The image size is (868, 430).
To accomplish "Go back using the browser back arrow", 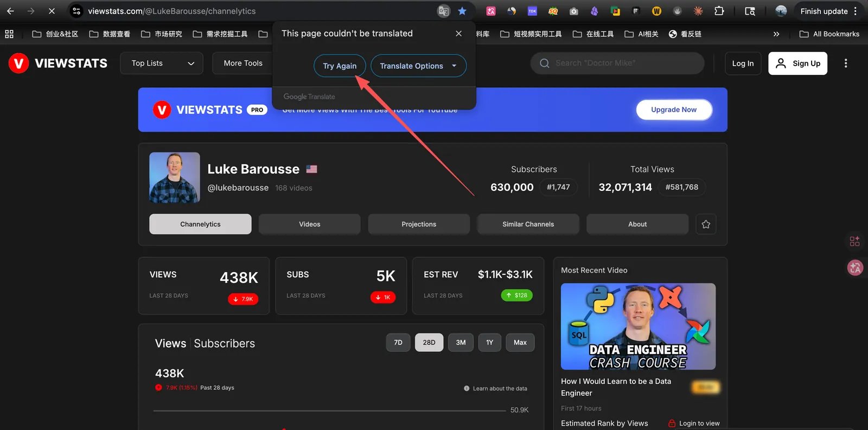I will tap(10, 11).
